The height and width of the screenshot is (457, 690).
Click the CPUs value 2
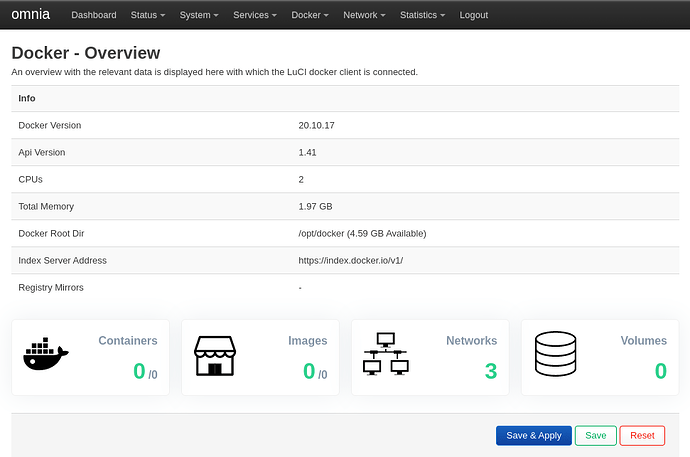point(301,179)
